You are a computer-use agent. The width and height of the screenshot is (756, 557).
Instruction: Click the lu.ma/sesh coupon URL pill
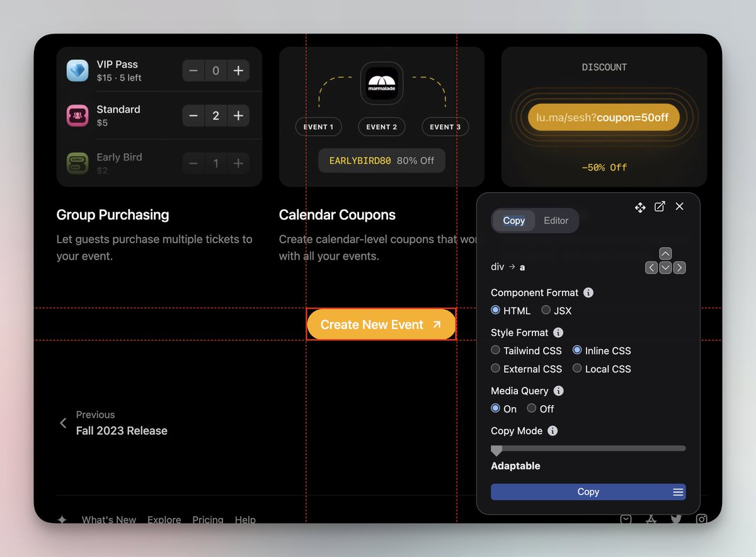(604, 118)
